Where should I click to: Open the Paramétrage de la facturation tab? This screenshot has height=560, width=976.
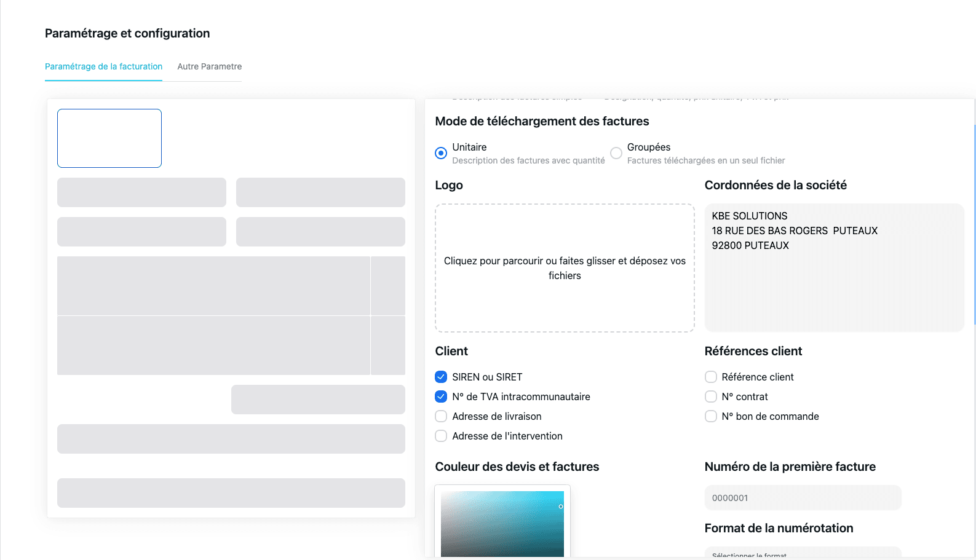click(x=103, y=66)
